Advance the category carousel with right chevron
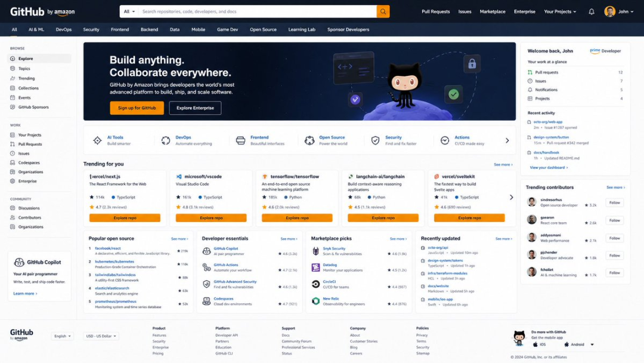Screen dimensions: 644x363 point(507,140)
